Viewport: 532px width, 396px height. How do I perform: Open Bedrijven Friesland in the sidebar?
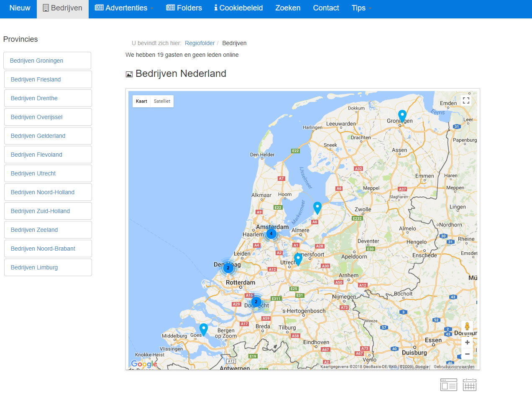tap(36, 79)
